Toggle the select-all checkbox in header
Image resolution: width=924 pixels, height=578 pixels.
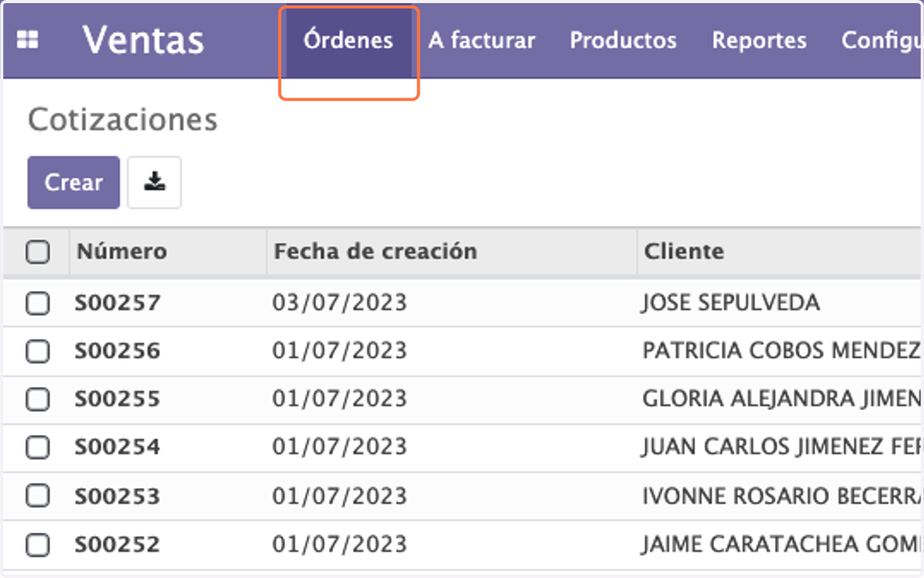point(38,252)
